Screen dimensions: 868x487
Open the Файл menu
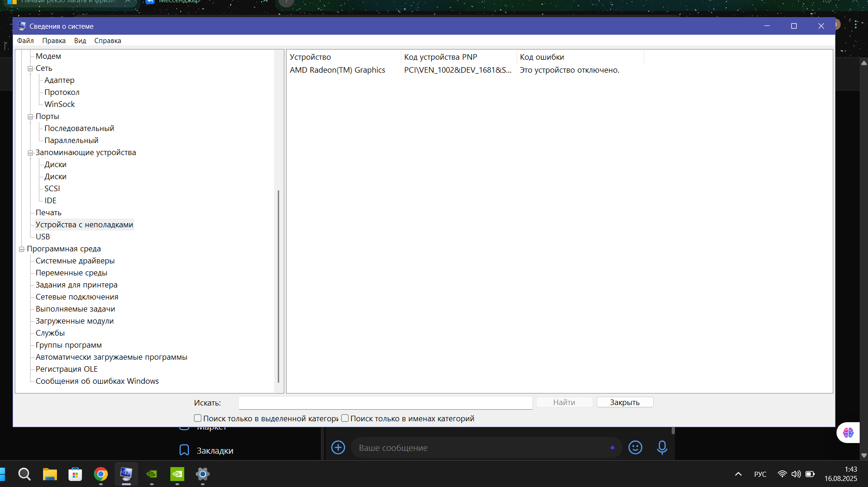click(x=25, y=41)
